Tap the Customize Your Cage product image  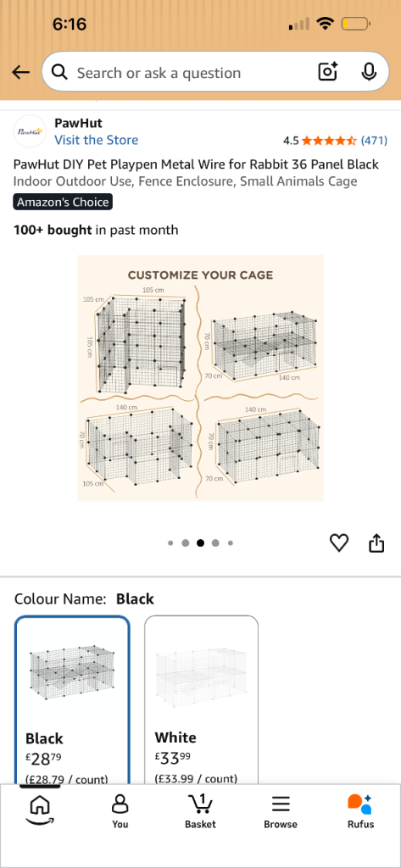coord(200,378)
